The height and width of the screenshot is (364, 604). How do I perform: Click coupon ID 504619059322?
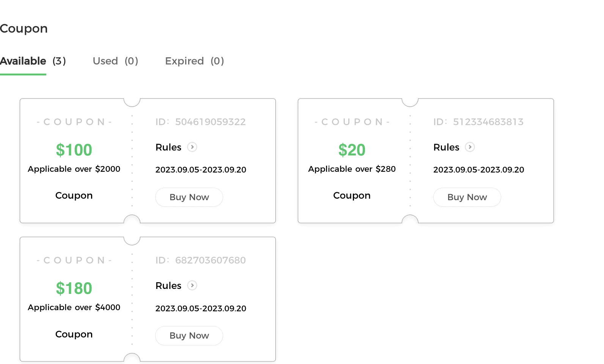(210, 122)
